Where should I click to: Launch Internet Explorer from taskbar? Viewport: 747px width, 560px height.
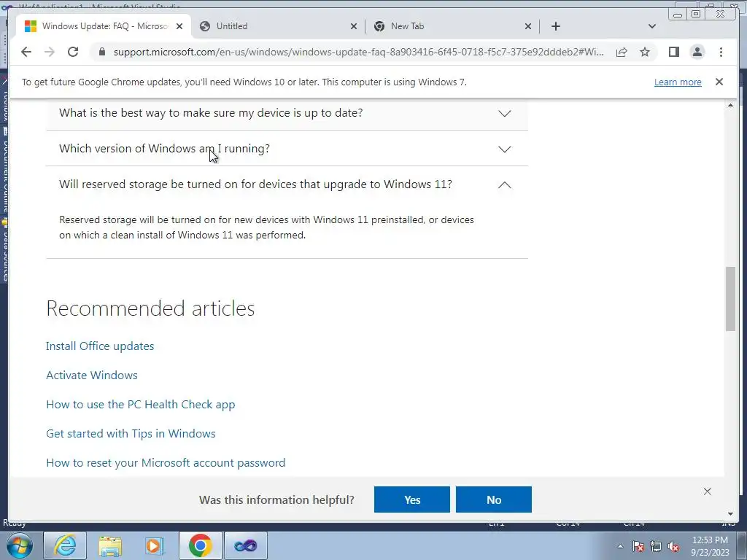click(65, 545)
